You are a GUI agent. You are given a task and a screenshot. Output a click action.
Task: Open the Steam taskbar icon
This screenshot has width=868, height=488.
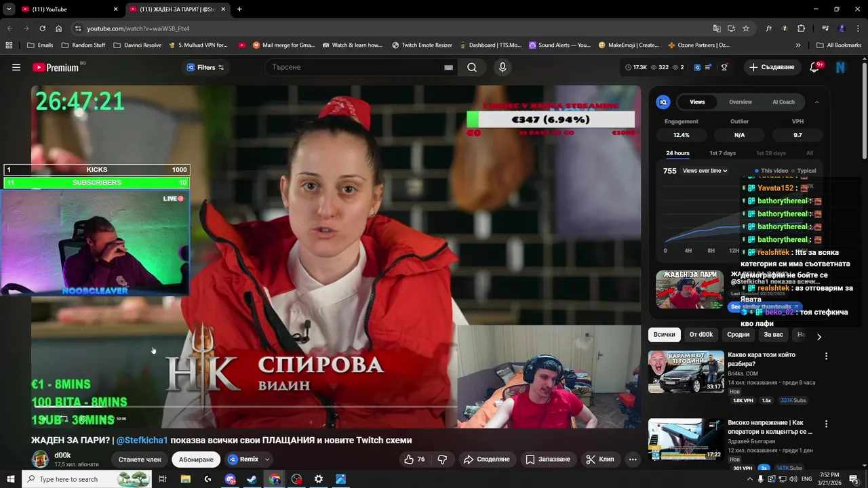point(252,479)
